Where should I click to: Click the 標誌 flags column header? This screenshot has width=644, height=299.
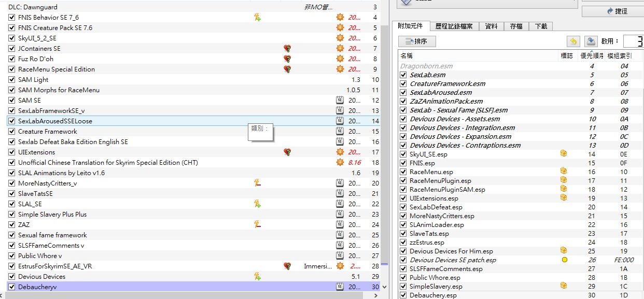click(x=567, y=55)
